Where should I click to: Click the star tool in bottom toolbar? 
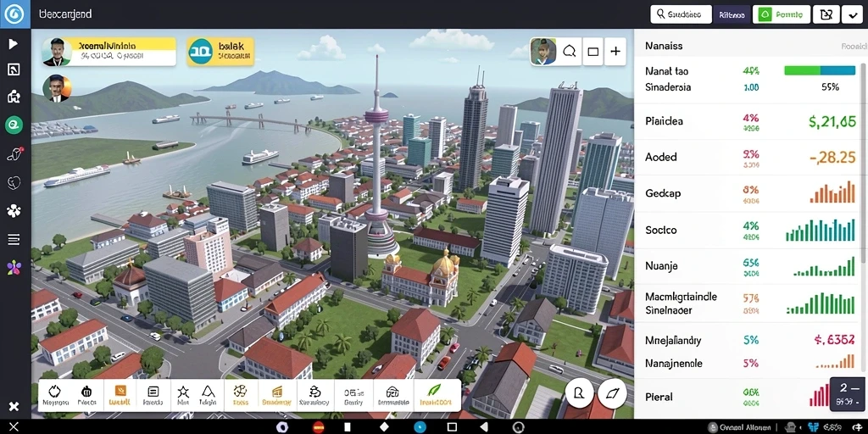coord(183,395)
